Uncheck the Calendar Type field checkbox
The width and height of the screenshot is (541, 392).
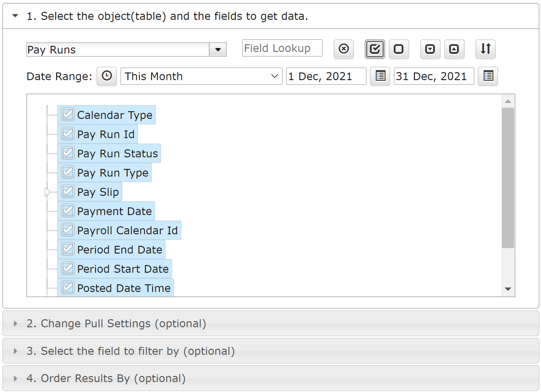tap(68, 114)
